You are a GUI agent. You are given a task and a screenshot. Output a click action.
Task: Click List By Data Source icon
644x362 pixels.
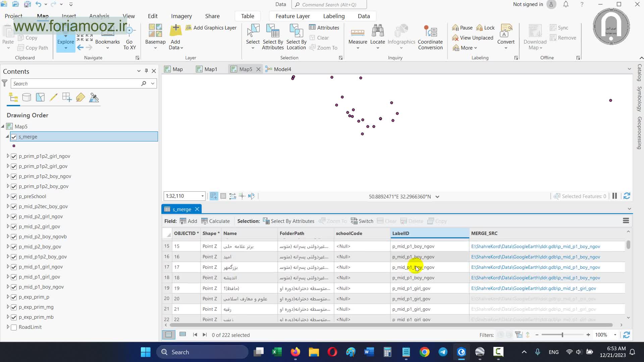pos(26,98)
